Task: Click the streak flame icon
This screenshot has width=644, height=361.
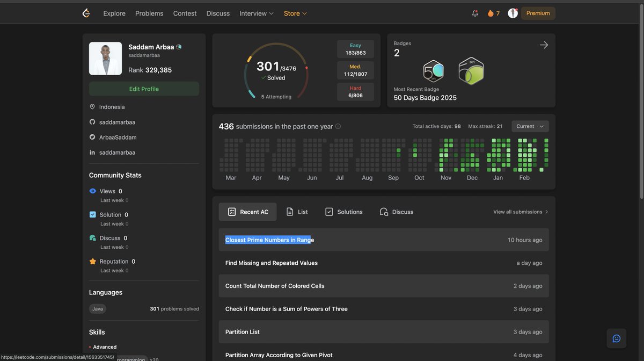Action: pos(491,13)
